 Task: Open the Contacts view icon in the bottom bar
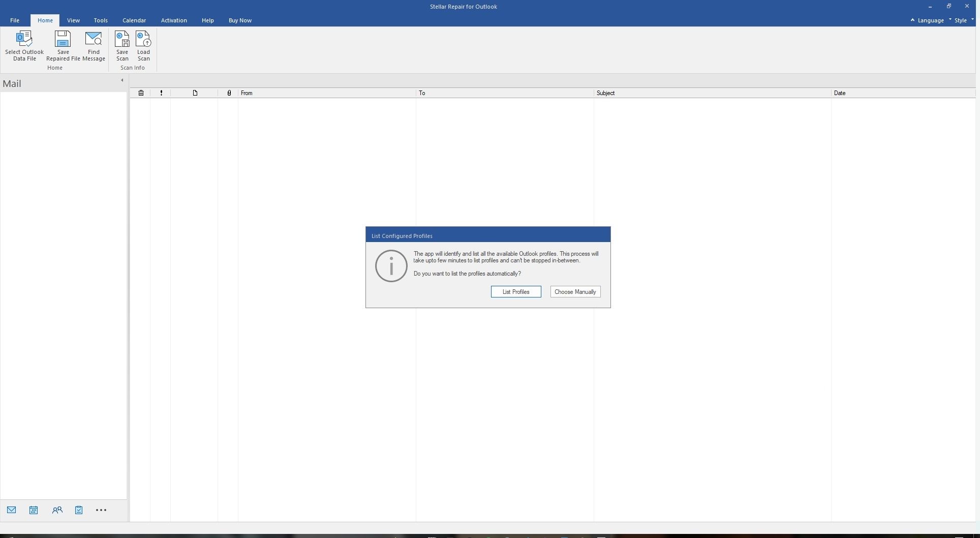tap(57, 510)
